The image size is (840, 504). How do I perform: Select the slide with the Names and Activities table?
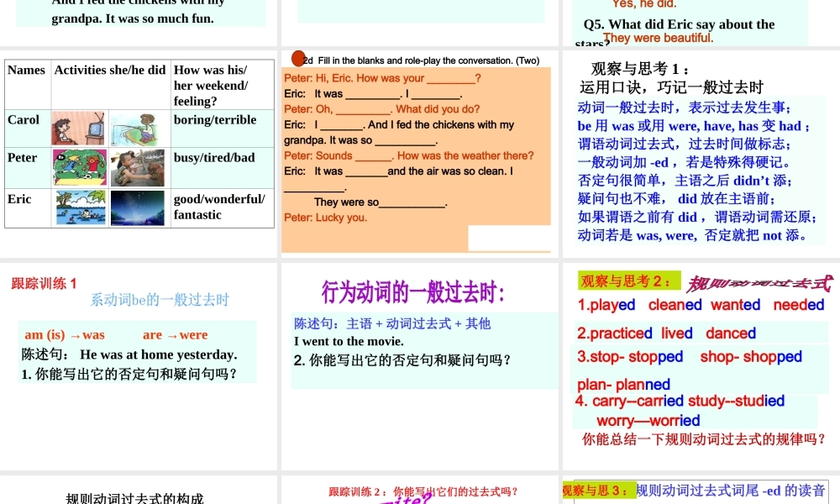pos(139,154)
